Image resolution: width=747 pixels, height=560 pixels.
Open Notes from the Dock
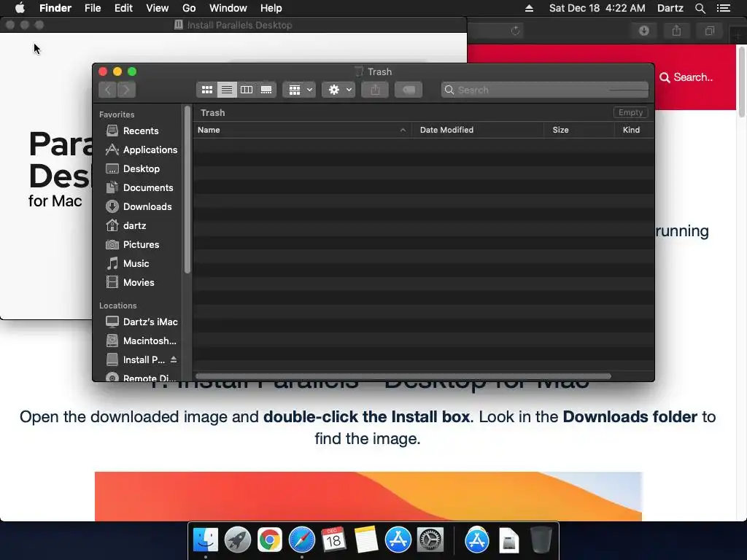[366, 540]
